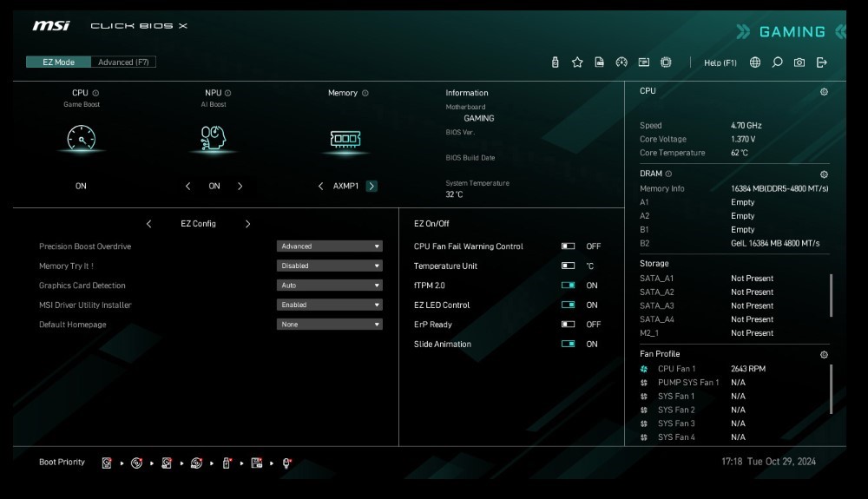Open MSI Driver Utility Installer dropdown
The width and height of the screenshot is (868, 499).
pyautogui.click(x=329, y=305)
